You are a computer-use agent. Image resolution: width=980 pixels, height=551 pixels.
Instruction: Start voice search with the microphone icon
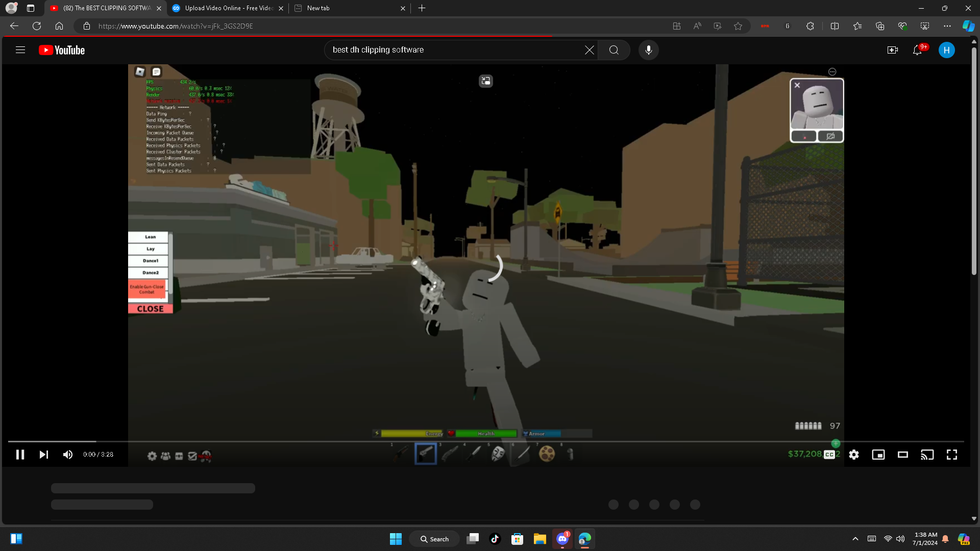pos(649,50)
